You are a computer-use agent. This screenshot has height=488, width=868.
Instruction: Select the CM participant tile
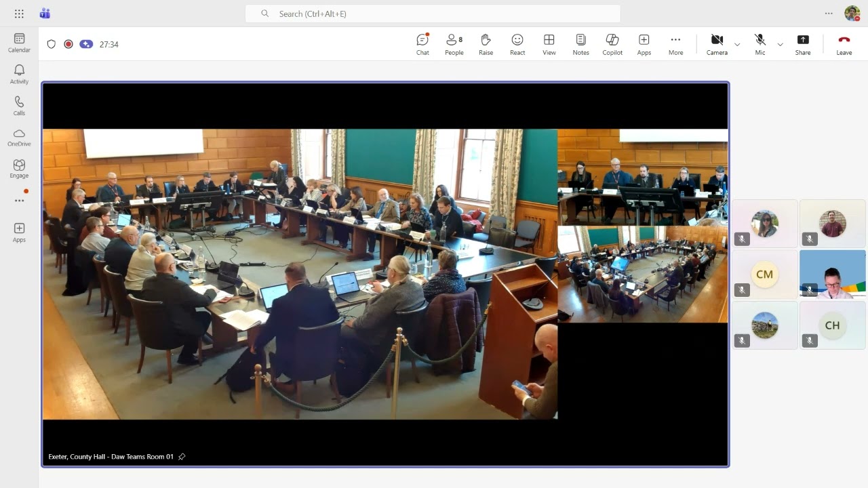(x=765, y=274)
